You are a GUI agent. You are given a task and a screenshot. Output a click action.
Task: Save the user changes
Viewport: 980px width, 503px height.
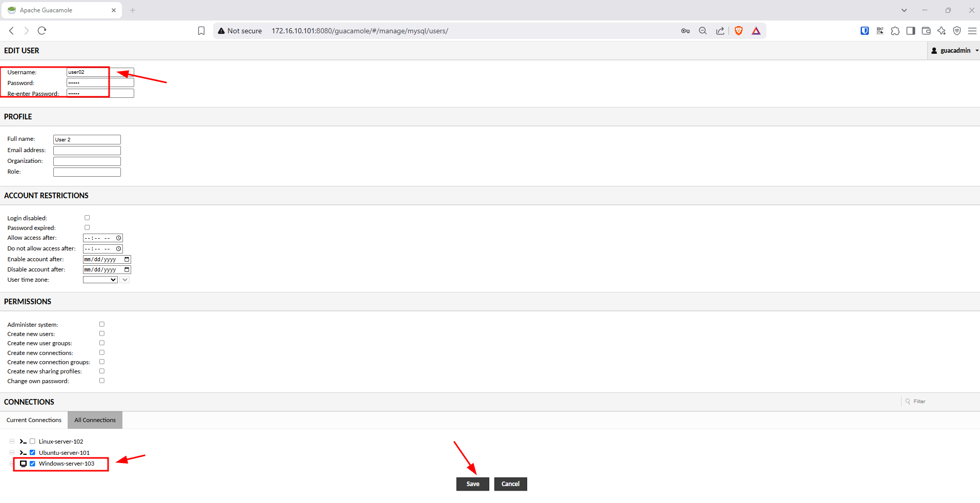tap(473, 484)
